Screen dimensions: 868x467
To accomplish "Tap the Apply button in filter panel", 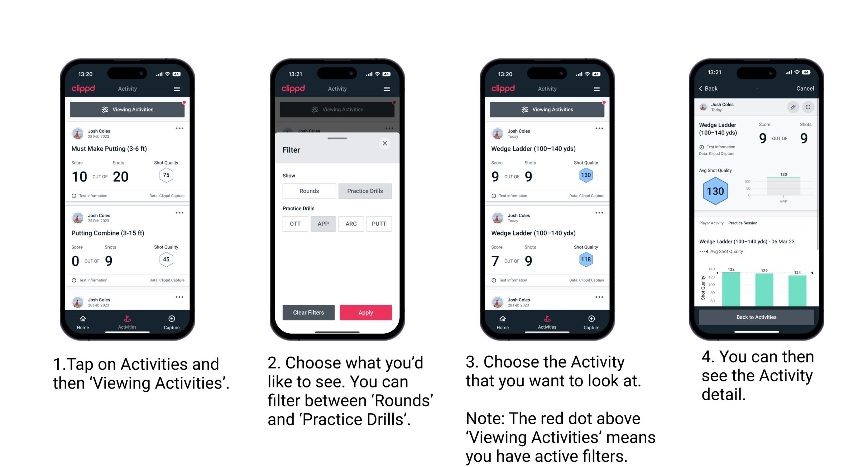I will [365, 312].
